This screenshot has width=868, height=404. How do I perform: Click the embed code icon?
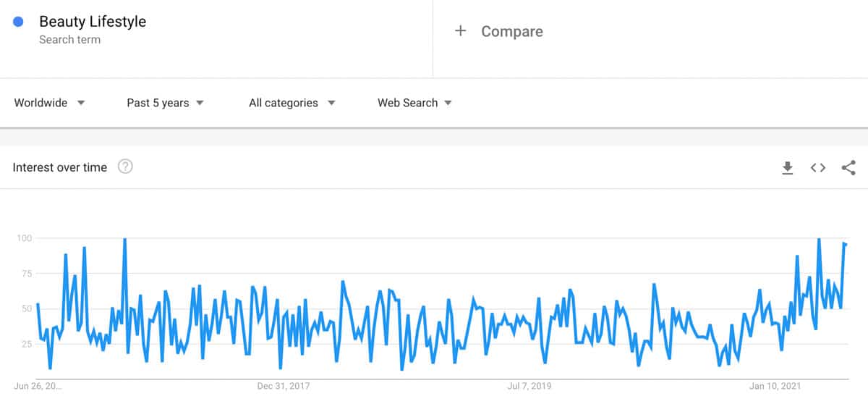(818, 168)
